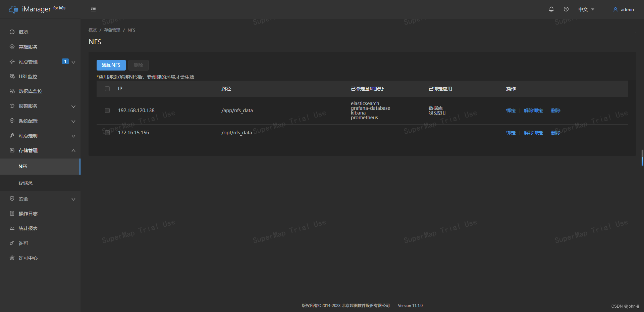
Task: Select the 概览 sidebar icon
Action: pos(12,32)
